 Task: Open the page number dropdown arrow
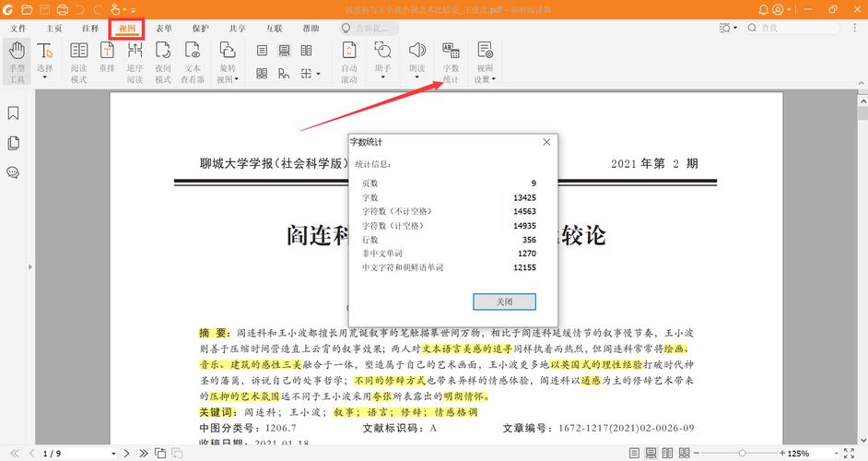pos(113,454)
